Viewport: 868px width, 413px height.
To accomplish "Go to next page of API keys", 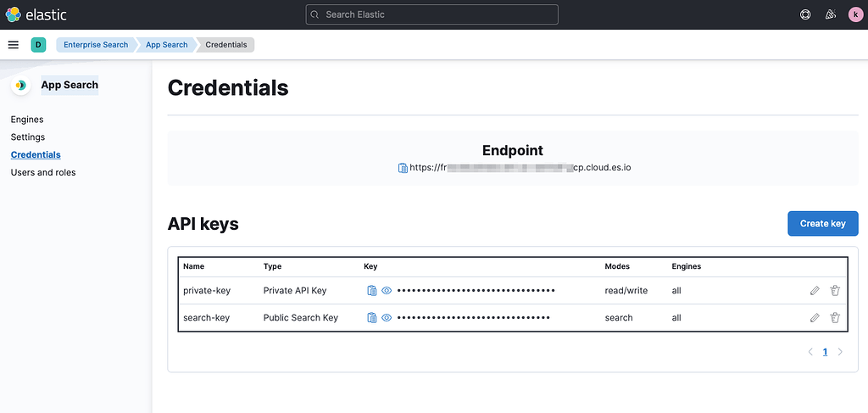I will coord(840,352).
